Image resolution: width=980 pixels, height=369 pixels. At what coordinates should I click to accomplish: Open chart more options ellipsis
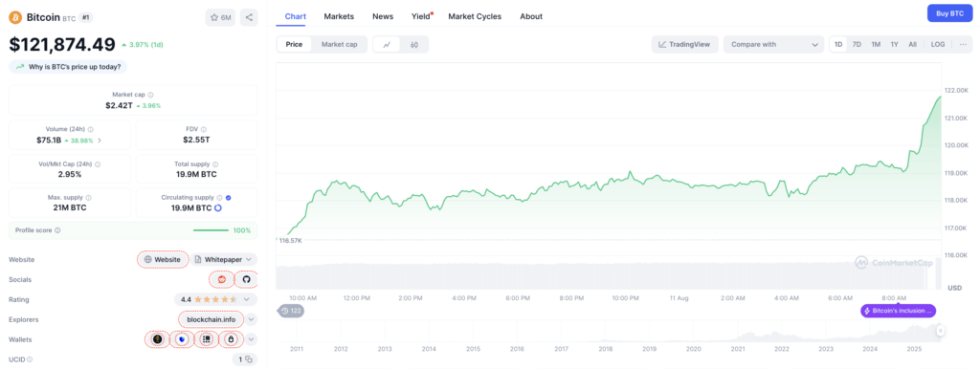coord(963,44)
